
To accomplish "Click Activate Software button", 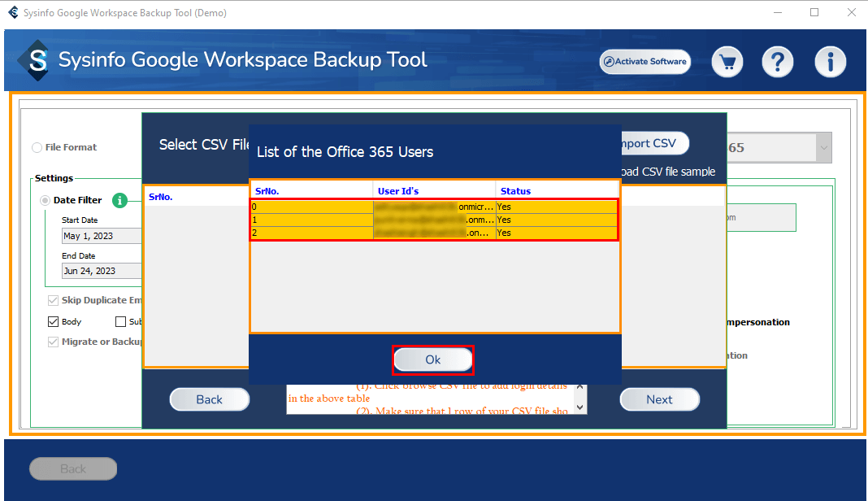I will [645, 62].
